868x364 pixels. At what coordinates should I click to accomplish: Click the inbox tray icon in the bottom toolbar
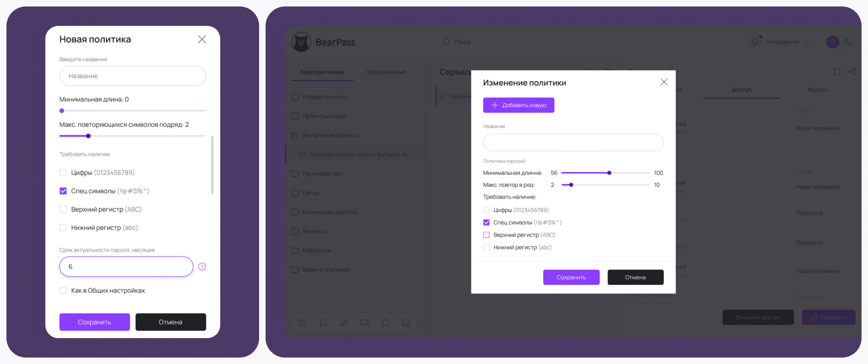(406, 323)
